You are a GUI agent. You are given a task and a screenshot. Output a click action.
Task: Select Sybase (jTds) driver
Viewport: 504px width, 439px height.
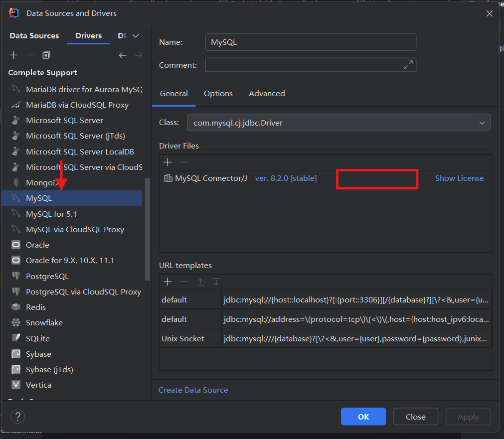pos(72,369)
